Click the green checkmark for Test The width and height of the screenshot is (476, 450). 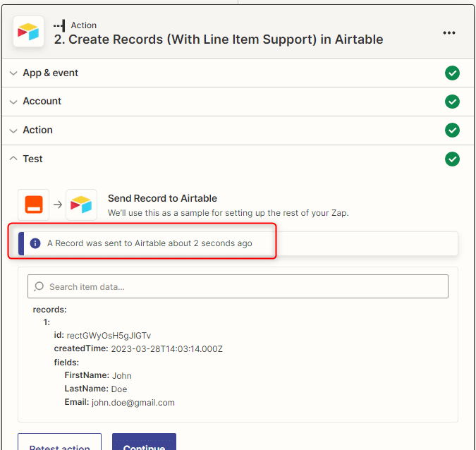[x=452, y=159]
